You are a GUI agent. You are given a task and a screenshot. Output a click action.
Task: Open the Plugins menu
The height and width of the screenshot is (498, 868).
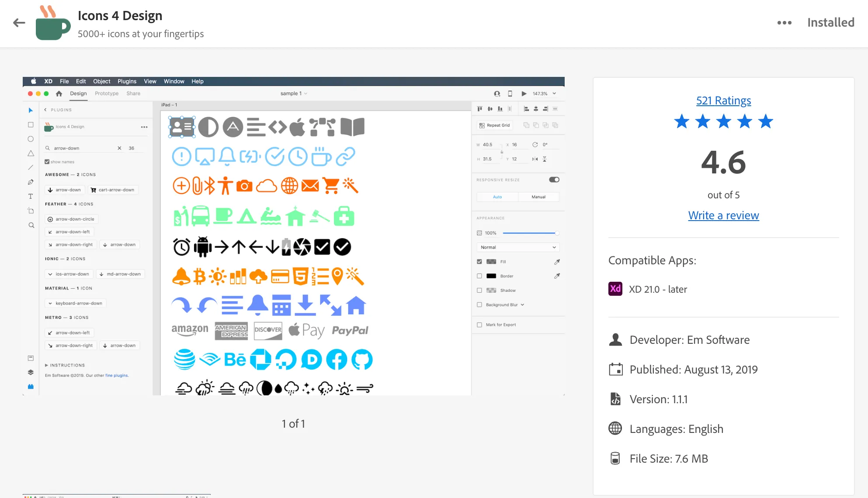tap(127, 81)
